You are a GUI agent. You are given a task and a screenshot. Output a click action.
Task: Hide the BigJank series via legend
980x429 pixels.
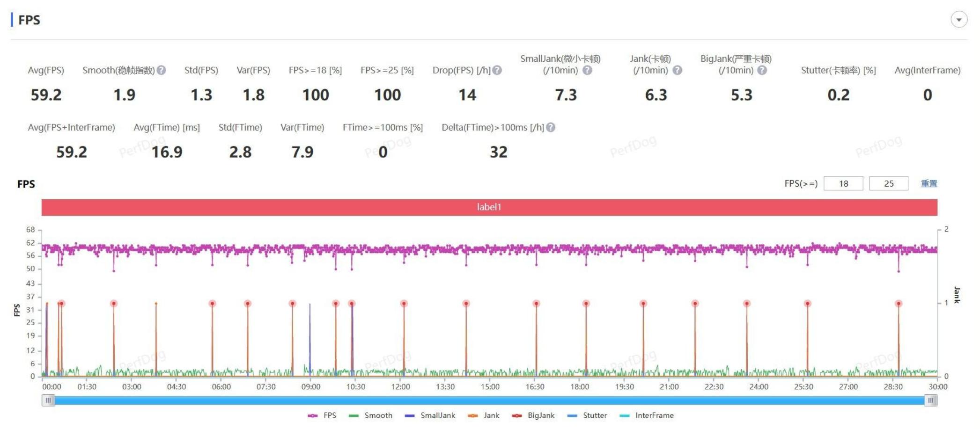pos(533,415)
